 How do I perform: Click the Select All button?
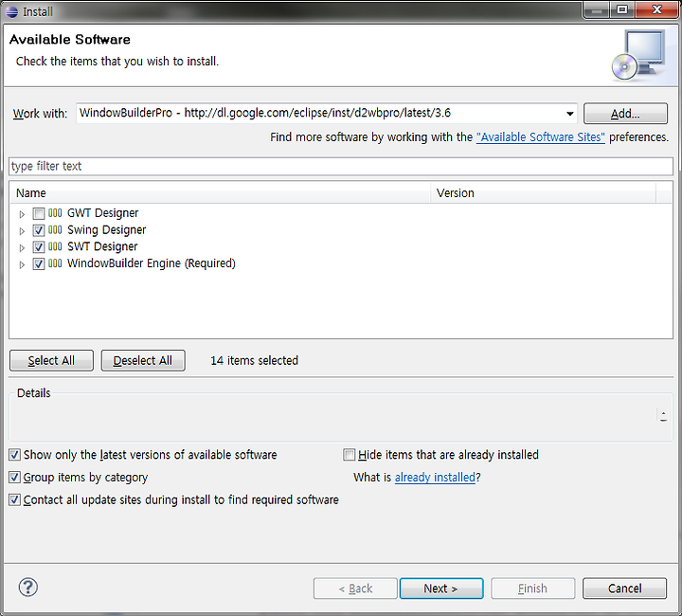(51, 361)
